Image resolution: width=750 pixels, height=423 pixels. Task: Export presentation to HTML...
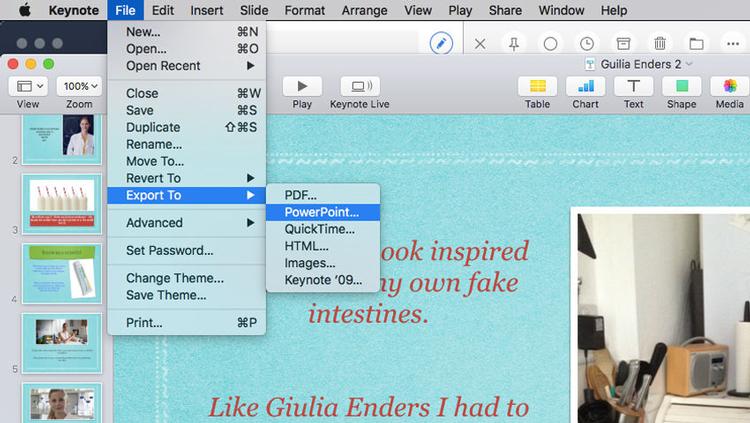(x=323, y=246)
